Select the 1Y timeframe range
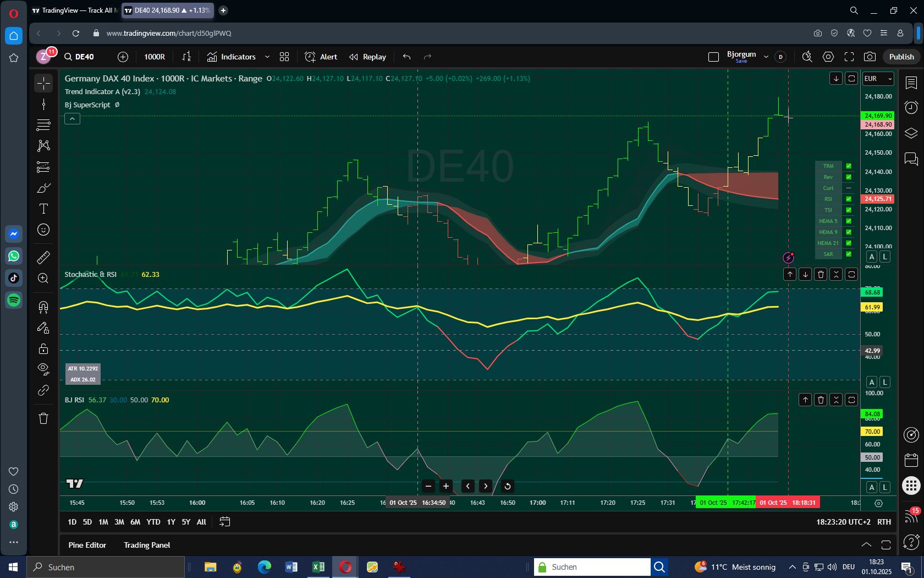This screenshot has width=924, height=578. tap(171, 522)
